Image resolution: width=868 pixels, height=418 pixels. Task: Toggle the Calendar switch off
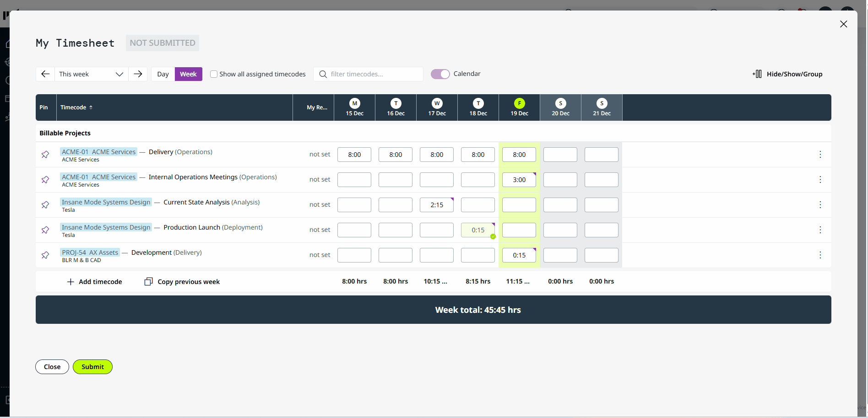point(440,74)
